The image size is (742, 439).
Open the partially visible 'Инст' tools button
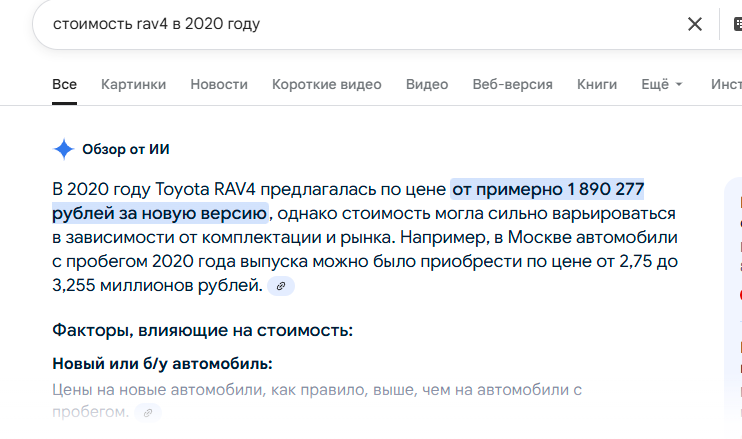726,84
